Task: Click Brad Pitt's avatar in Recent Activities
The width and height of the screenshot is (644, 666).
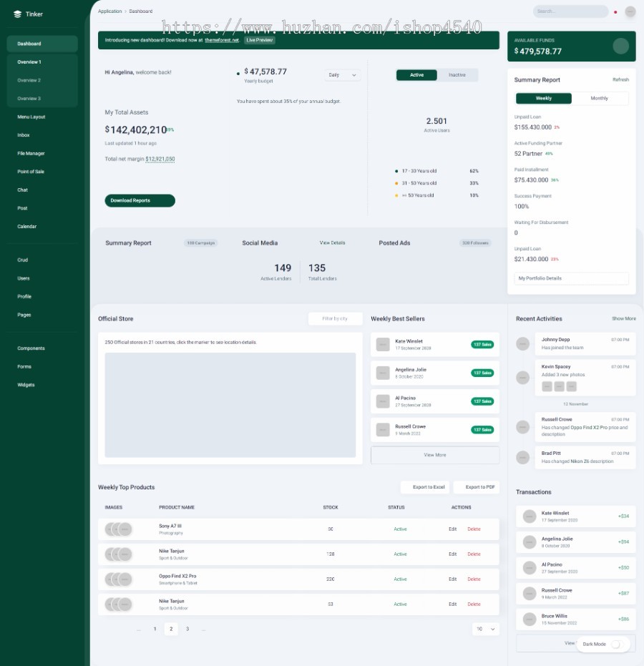Action: tap(522, 457)
